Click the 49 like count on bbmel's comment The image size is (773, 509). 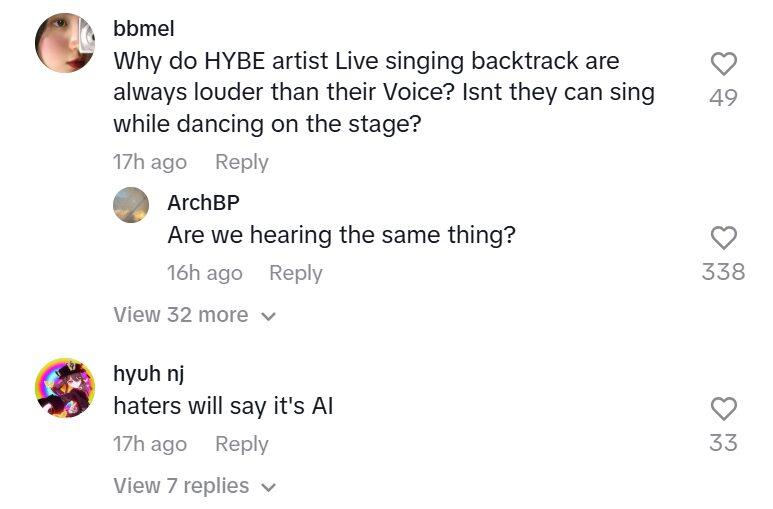pyautogui.click(x=723, y=98)
